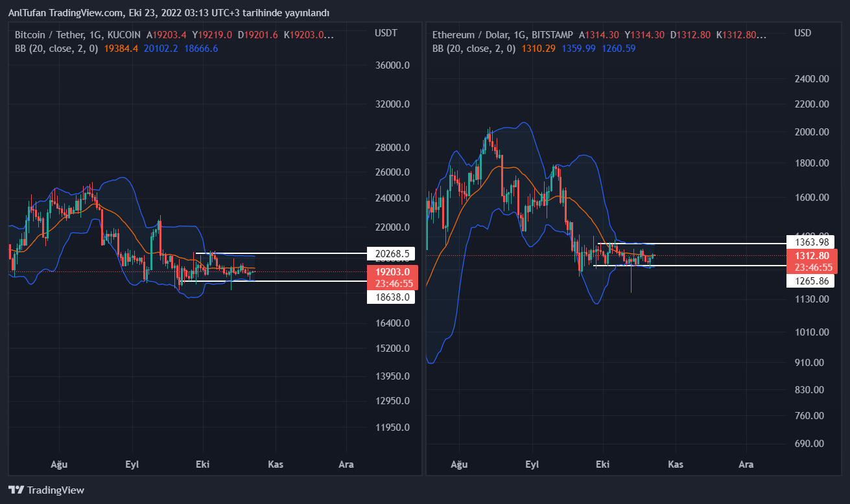Click the 2400.00 level on Ethereum price scale
Screen dimensions: 850x504
coord(811,79)
